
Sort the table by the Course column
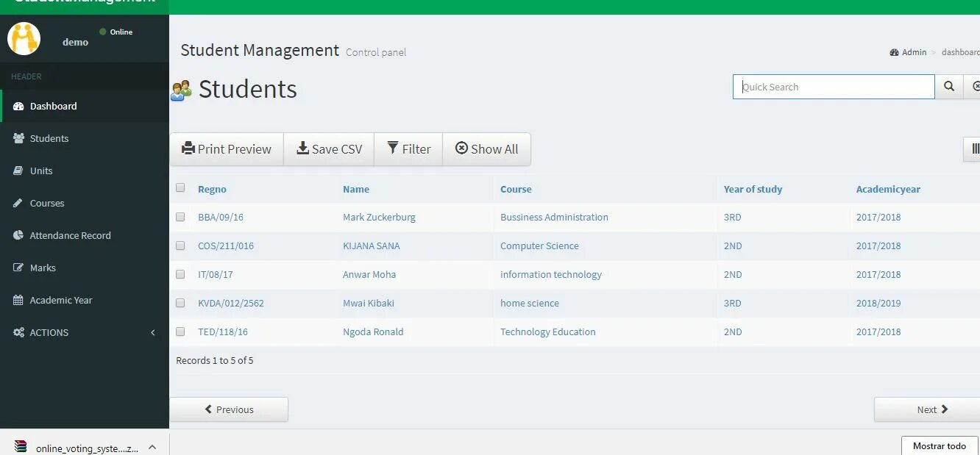[516, 189]
